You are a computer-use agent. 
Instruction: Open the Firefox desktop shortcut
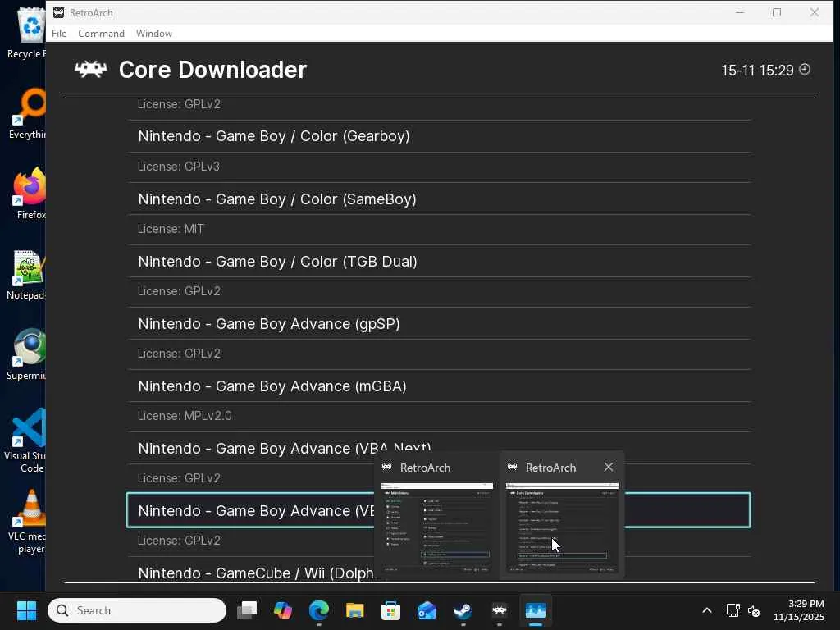30,194
